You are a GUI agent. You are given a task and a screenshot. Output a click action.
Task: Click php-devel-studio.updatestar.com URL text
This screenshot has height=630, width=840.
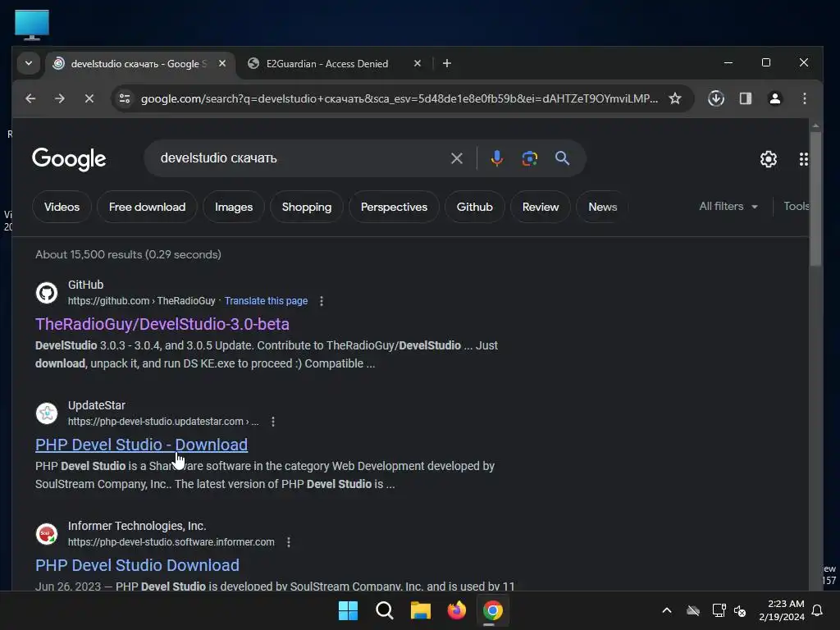coord(163,422)
